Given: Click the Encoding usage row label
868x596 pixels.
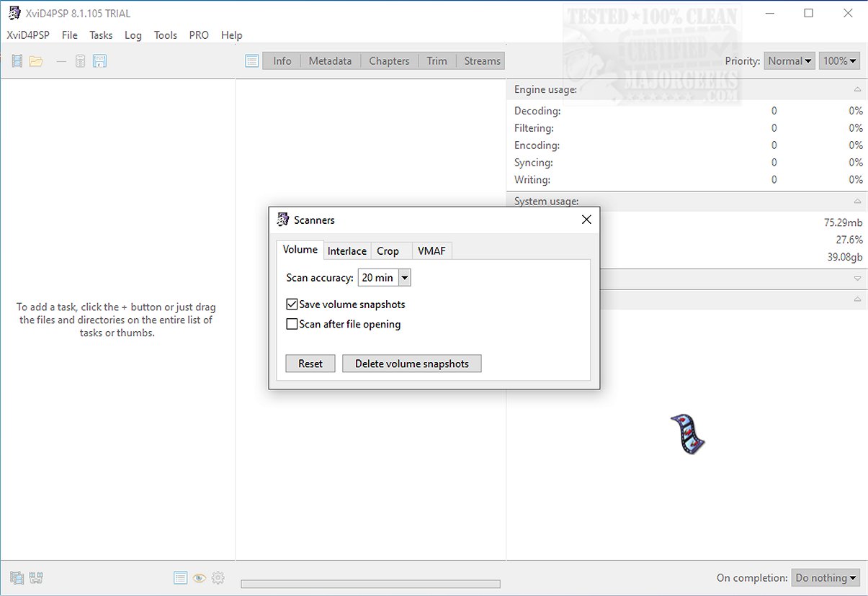Looking at the screenshot, I should click(537, 145).
